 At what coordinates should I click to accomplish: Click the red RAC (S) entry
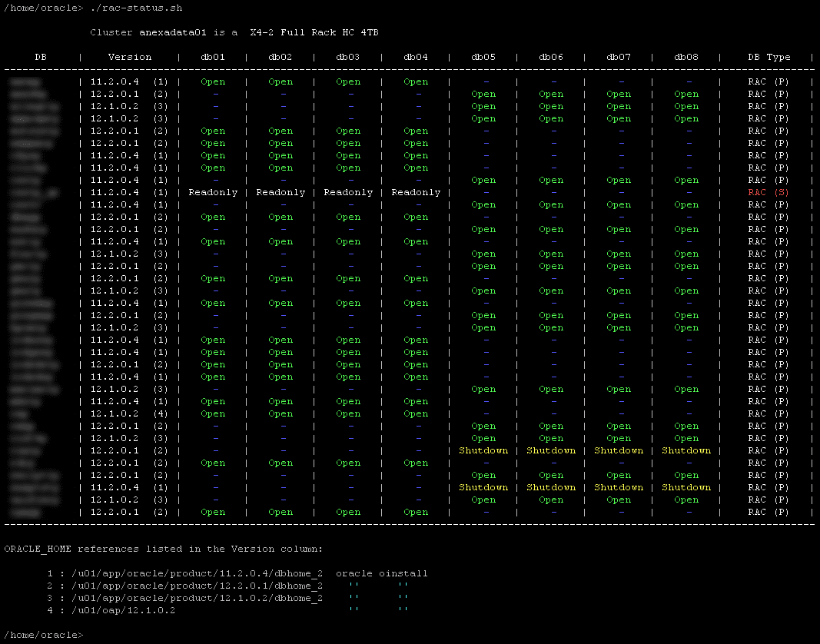tap(769, 193)
